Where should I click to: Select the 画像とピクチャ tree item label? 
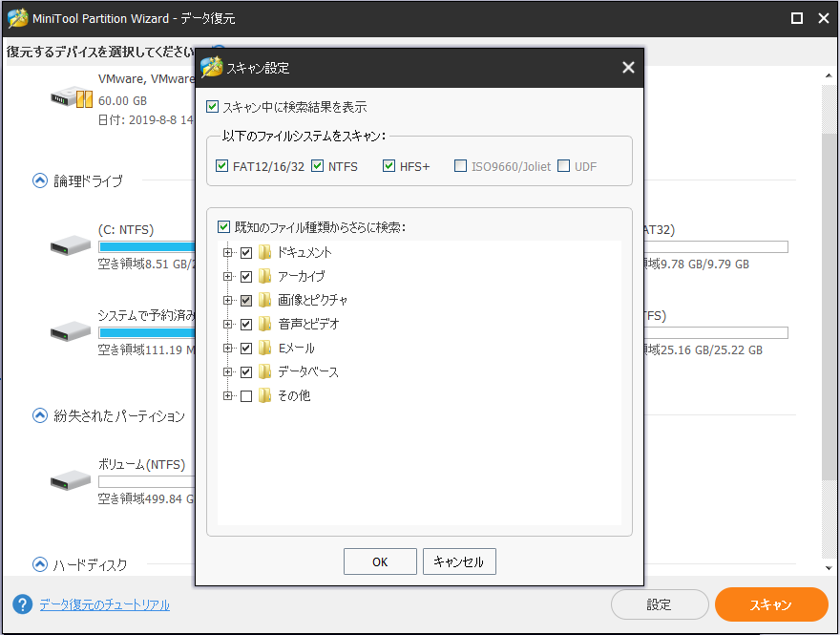(312, 300)
